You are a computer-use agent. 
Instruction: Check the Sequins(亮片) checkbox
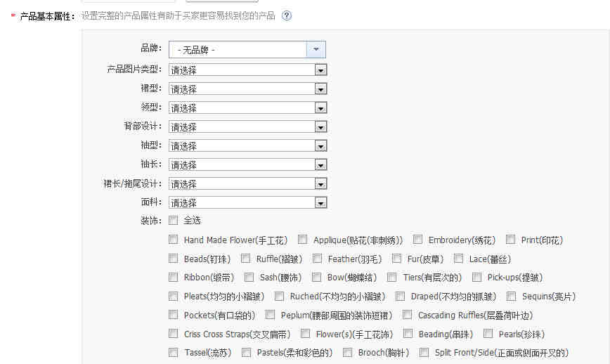[511, 296]
